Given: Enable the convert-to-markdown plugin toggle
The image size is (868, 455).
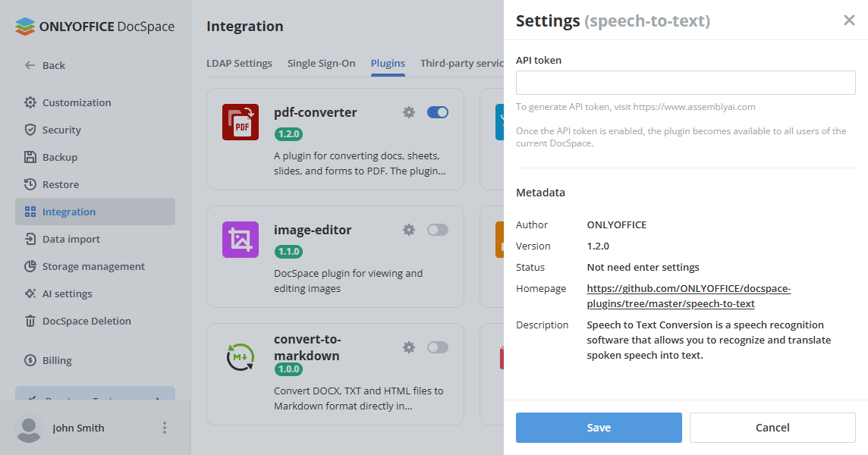Looking at the screenshot, I should [x=437, y=347].
